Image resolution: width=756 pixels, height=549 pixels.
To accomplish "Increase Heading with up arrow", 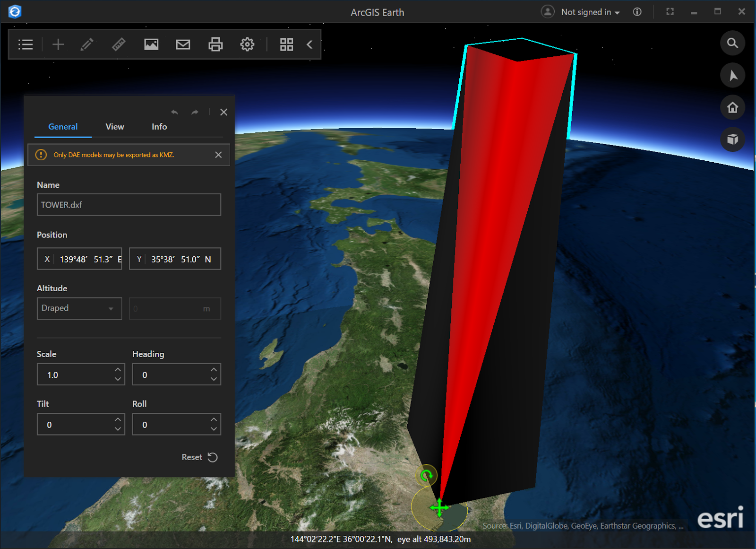I will coord(214,369).
